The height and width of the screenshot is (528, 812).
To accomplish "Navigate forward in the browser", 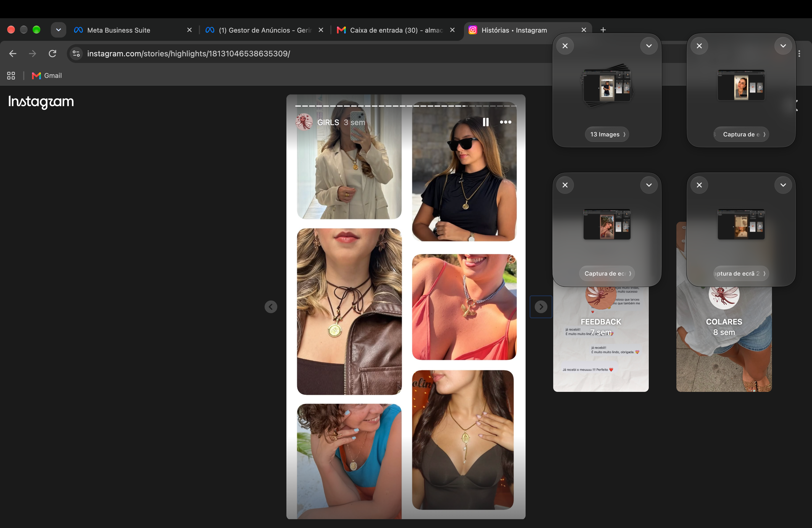I will point(32,54).
